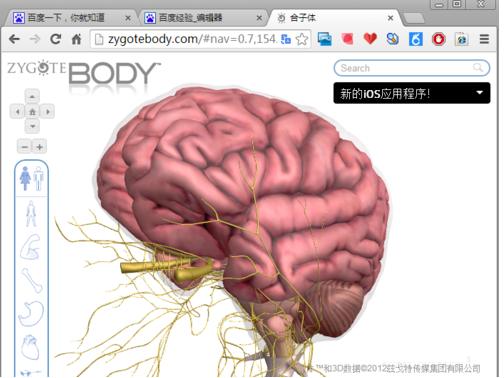Click the Search input field
Viewport: 504px width, 378px height.
pyautogui.click(x=411, y=68)
